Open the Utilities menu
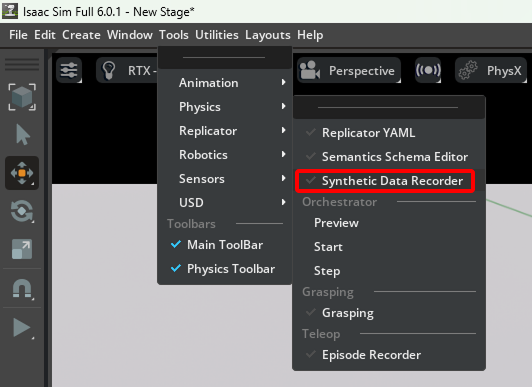532x387 pixels. 217,35
